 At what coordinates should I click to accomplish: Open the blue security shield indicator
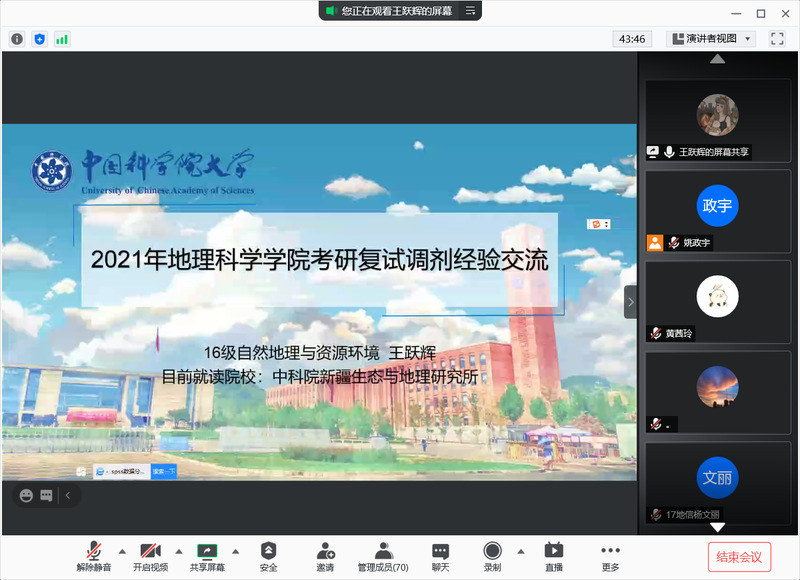coord(40,39)
